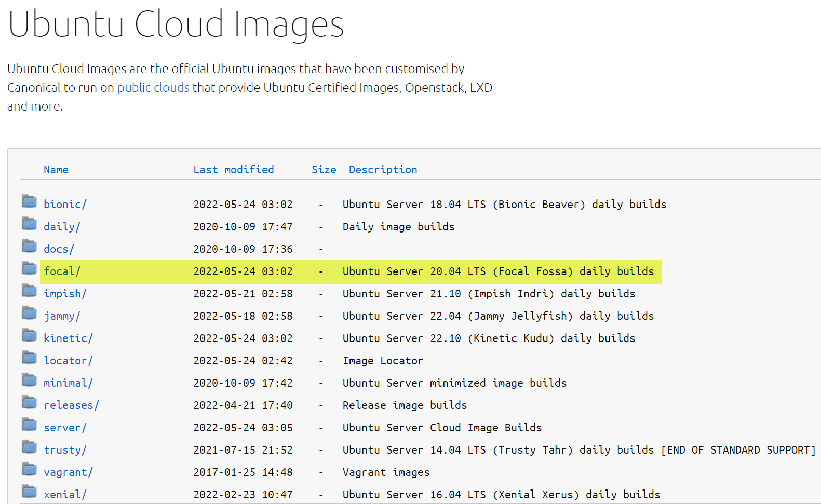
Task: Click the Ubuntu Cloud Images page heading
Action: (x=176, y=24)
